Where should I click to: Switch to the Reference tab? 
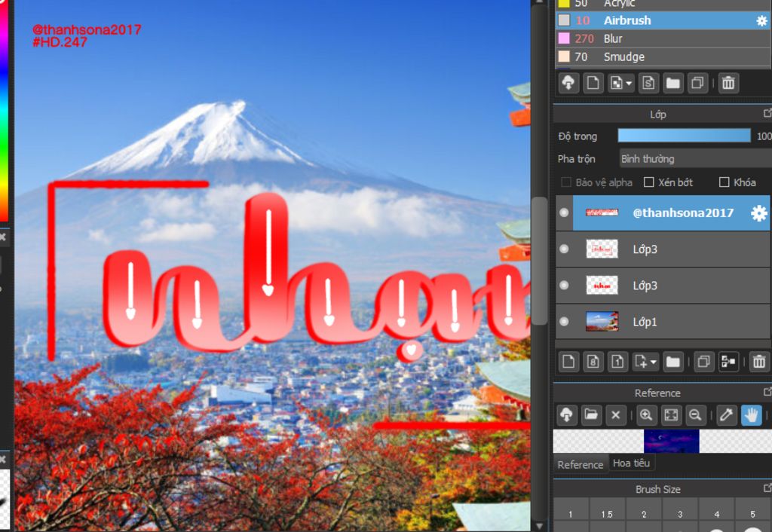(581, 465)
